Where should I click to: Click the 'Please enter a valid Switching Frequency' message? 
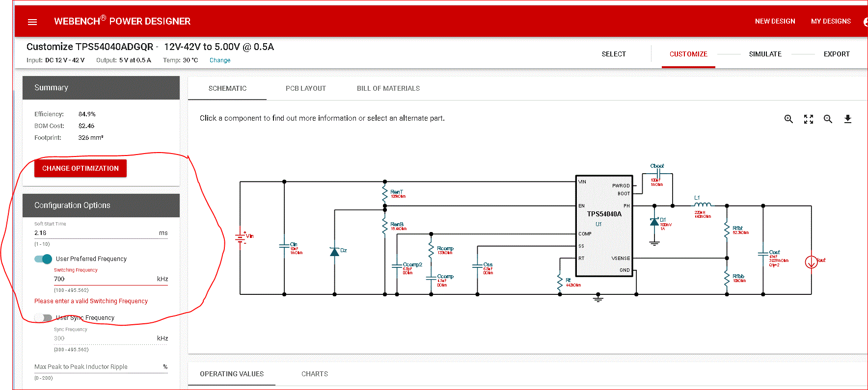point(91,301)
